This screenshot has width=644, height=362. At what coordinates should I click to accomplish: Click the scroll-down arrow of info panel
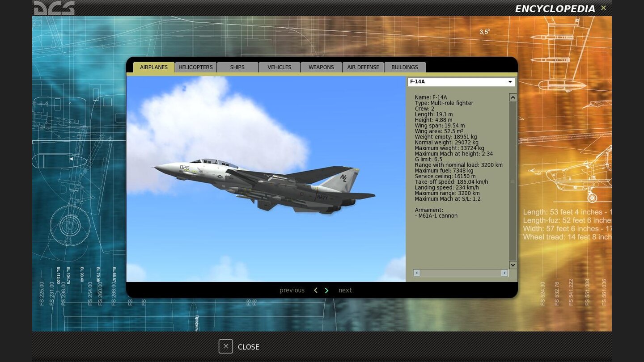513,265
